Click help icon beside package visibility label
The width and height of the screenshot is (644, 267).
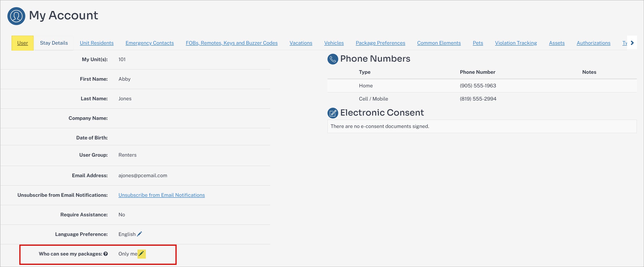[106, 254]
